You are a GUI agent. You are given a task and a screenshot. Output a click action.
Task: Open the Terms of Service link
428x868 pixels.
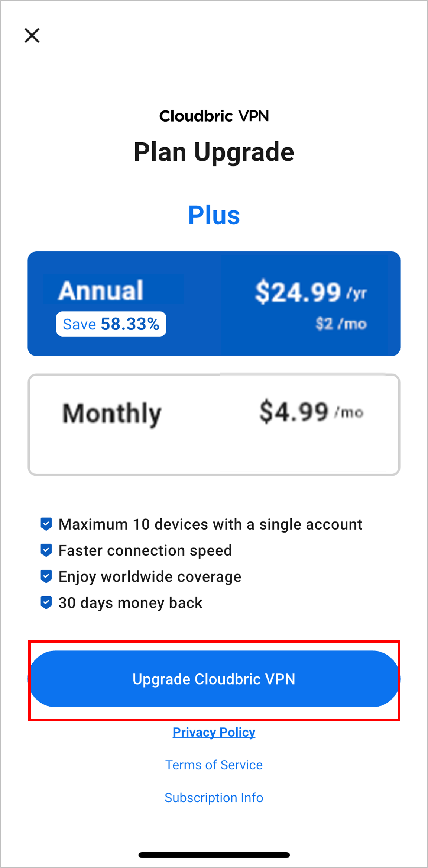tap(214, 765)
